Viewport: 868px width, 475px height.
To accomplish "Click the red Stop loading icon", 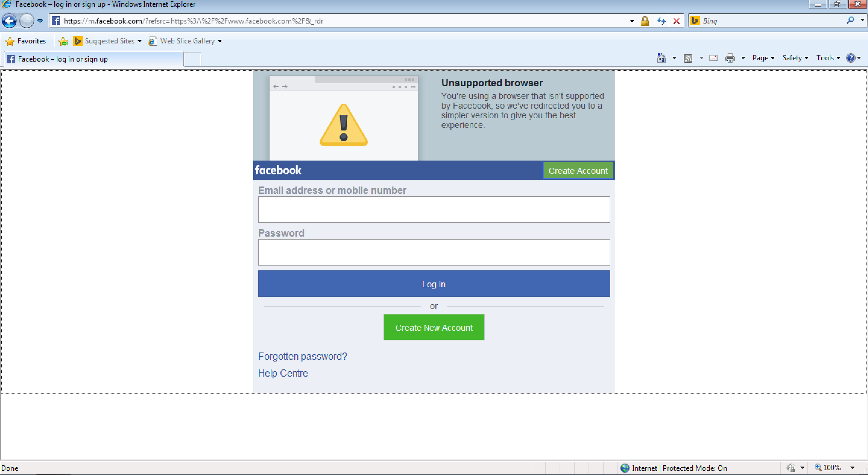I will [676, 21].
